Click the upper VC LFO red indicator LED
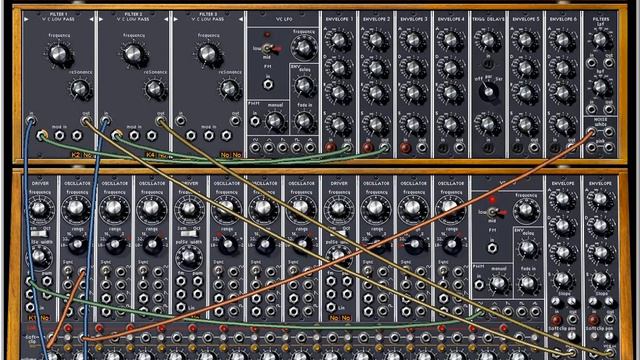Viewport: 640px width, 360px height. [267, 35]
